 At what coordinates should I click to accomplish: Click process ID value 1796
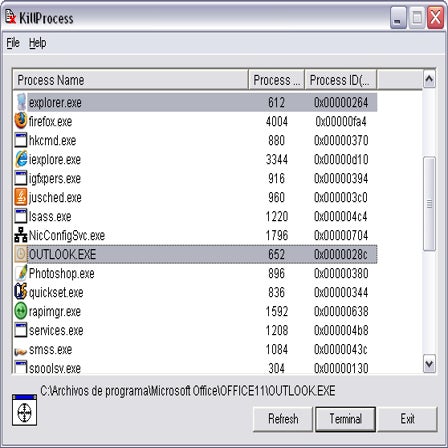click(x=277, y=236)
